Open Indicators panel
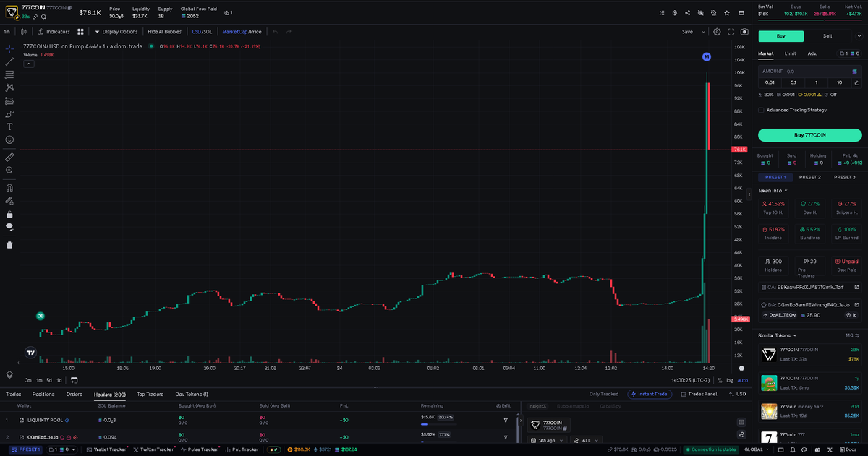Image resolution: width=868 pixels, height=456 pixels. click(54, 32)
